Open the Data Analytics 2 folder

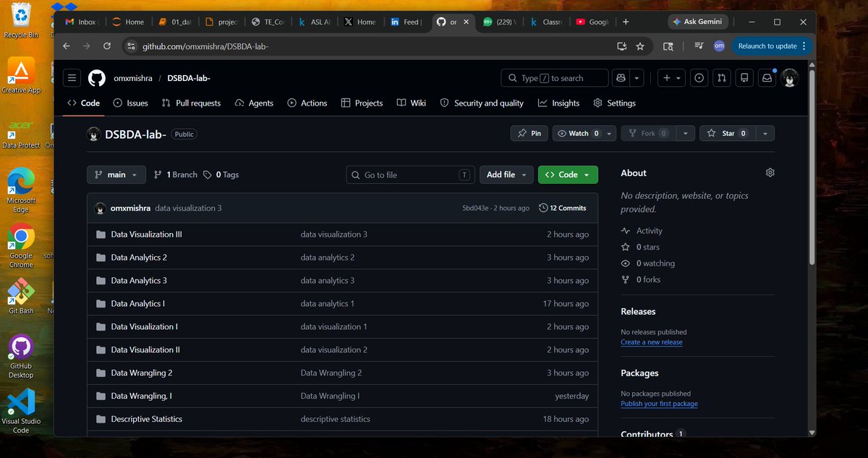pyautogui.click(x=139, y=258)
